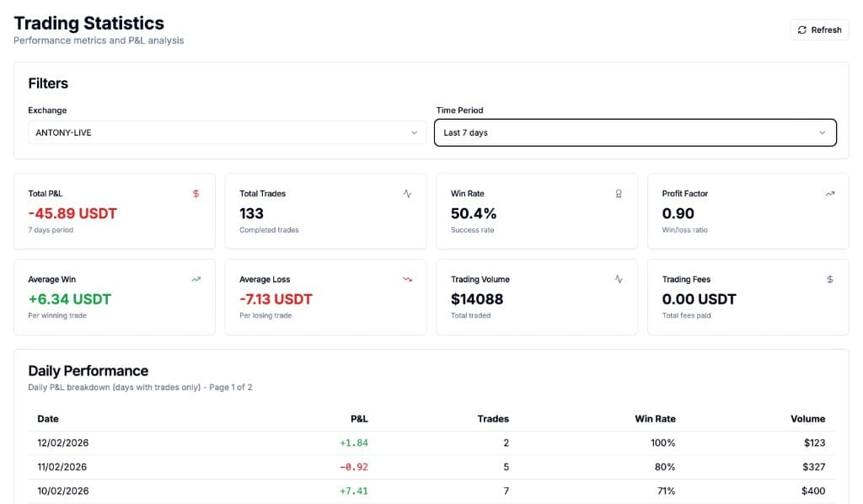
Task: Click the award badge icon on Win Rate card
Action: (618, 193)
